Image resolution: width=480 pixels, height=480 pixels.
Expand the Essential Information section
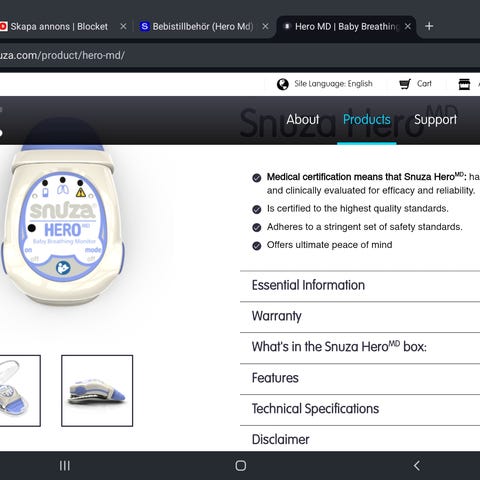360,286
